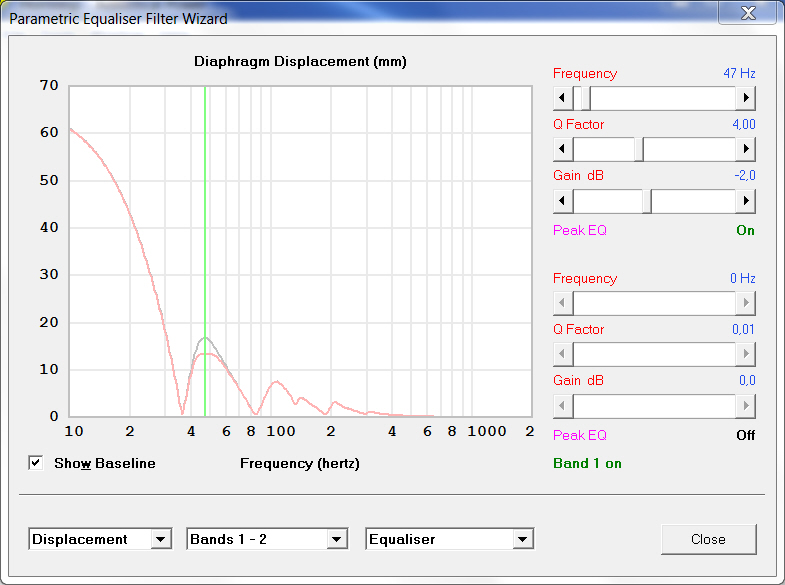Viewport: 785px width, 585px height.
Task: Open the Bands 1 - 2 dropdown
Action: point(336,539)
